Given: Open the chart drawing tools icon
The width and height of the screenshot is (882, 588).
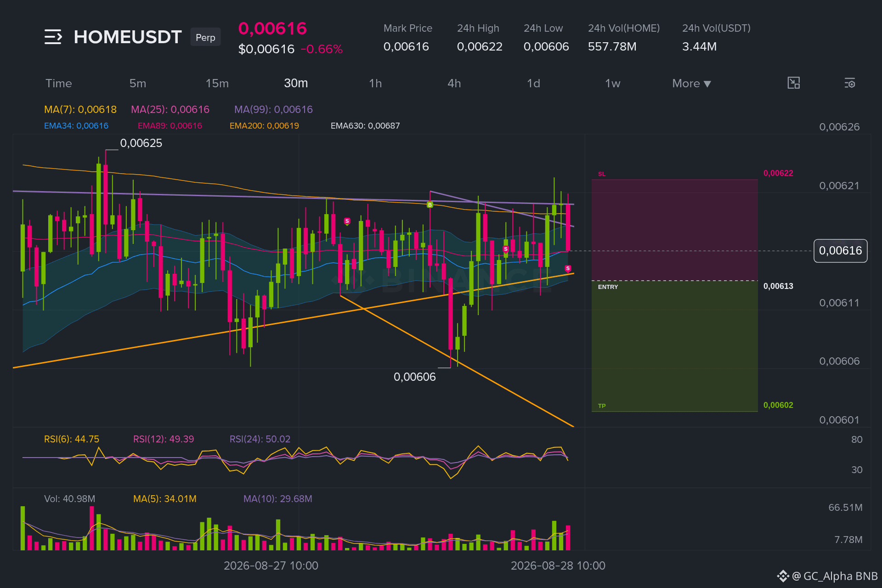Looking at the screenshot, I should click(793, 83).
